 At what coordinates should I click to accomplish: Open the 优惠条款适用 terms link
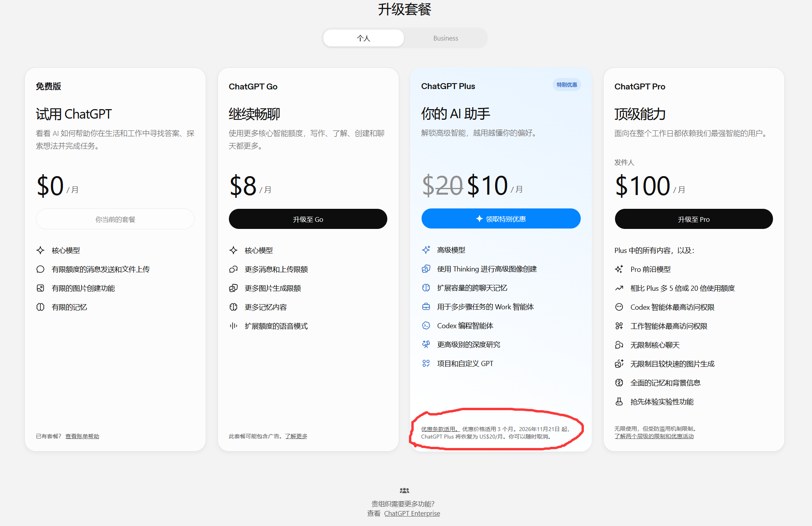[x=440, y=429]
